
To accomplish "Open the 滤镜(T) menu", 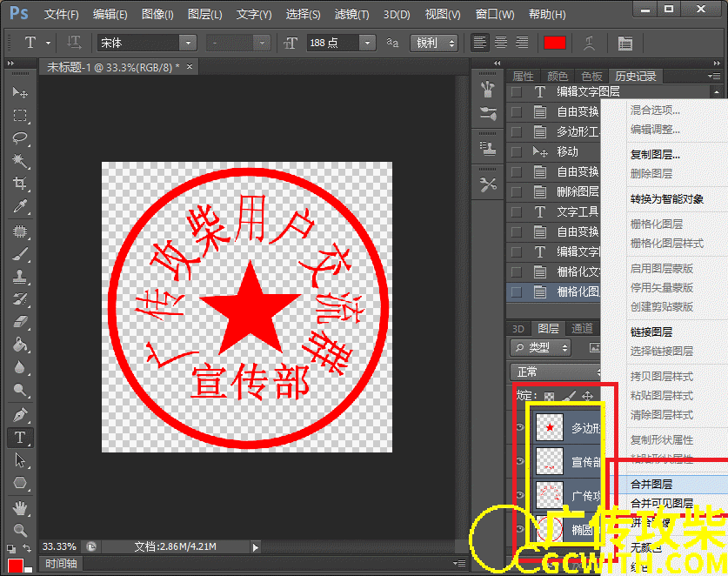I will (352, 15).
